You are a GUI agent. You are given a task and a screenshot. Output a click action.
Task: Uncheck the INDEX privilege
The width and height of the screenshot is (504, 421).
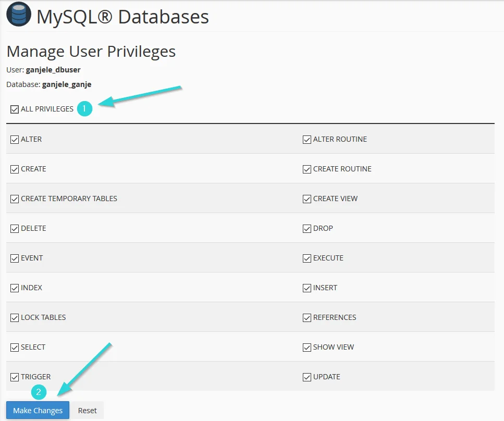(15, 288)
